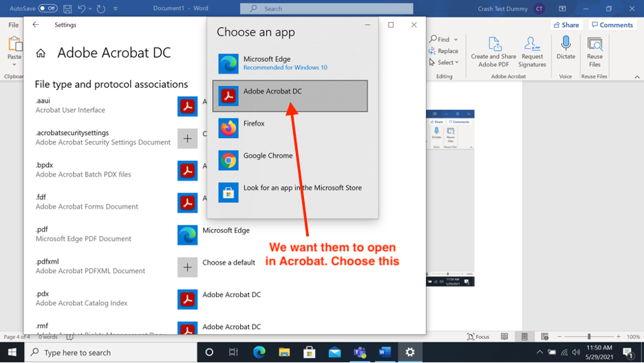Click Request Signatures in Adobe Acrobat group
644x363 pixels.
[x=533, y=52]
